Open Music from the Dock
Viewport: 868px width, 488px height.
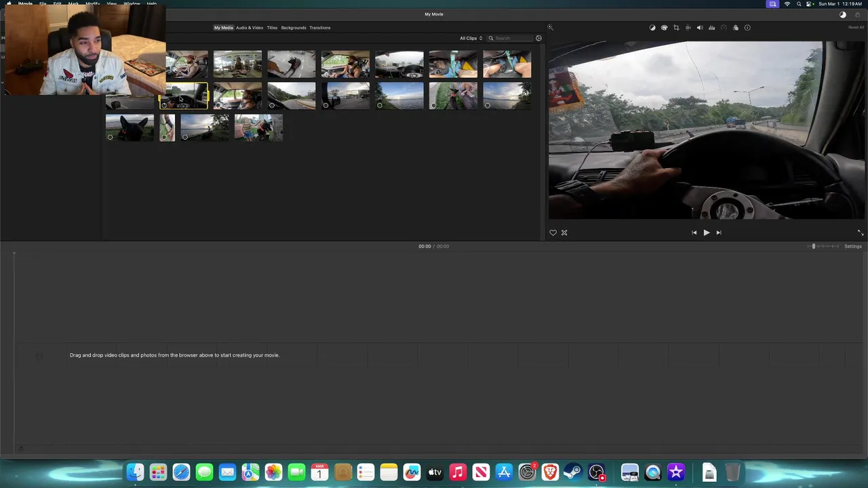pyautogui.click(x=458, y=472)
